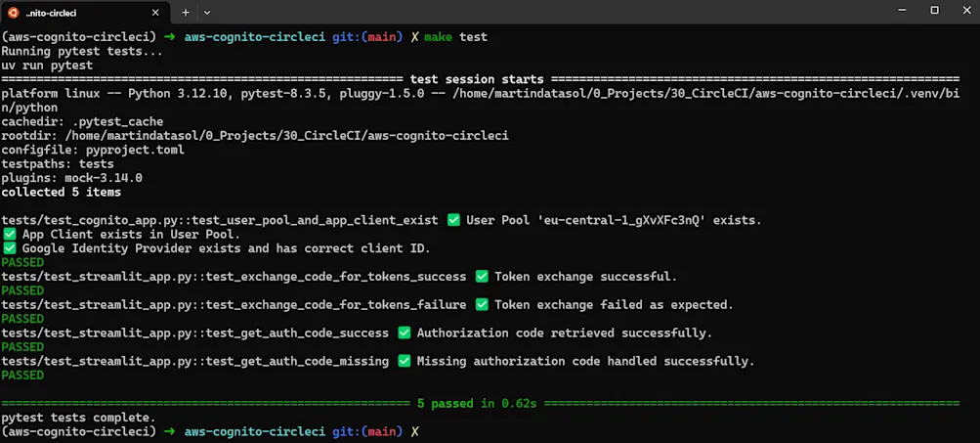Click green check before 'User Pool' message
Image resolution: width=980 pixels, height=443 pixels.
(x=454, y=220)
